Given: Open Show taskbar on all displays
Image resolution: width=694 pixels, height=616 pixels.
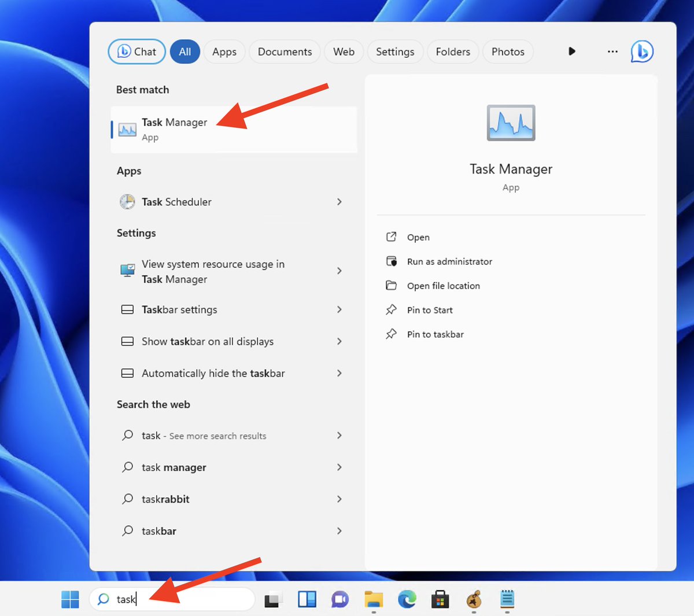Looking at the screenshot, I should click(x=234, y=341).
